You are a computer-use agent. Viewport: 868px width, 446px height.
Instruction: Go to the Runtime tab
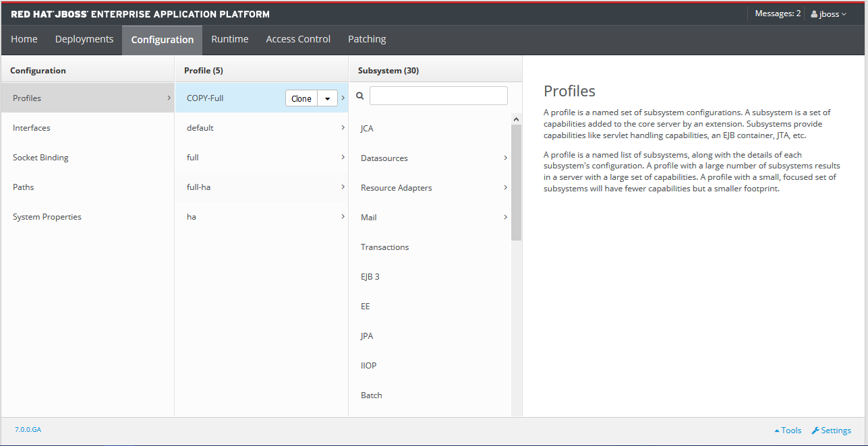[x=230, y=39]
